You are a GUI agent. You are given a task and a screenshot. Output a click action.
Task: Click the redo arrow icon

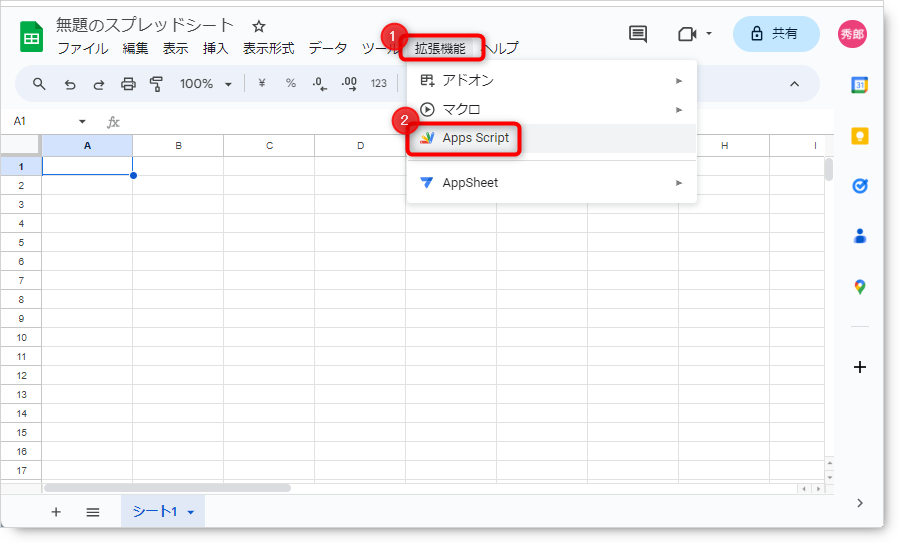(x=99, y=84)
